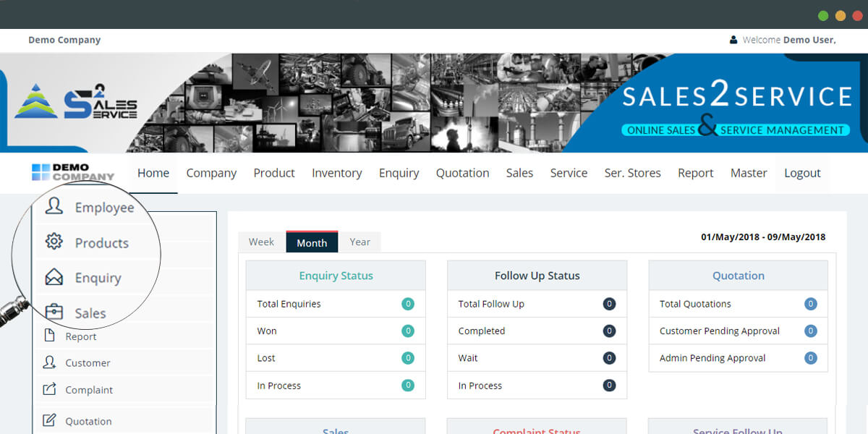Screen dimensions: 868x434
Task: Click Logout in the top navigation
Action: 802,173
